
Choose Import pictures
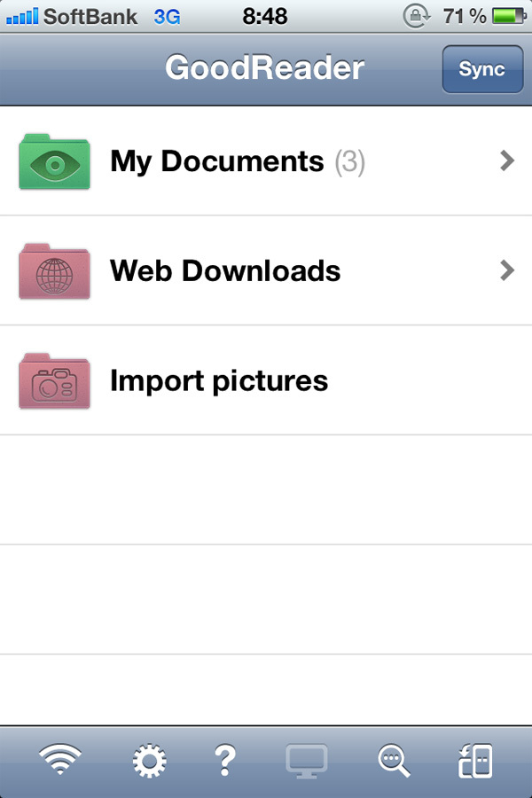[x=219, y=380]
